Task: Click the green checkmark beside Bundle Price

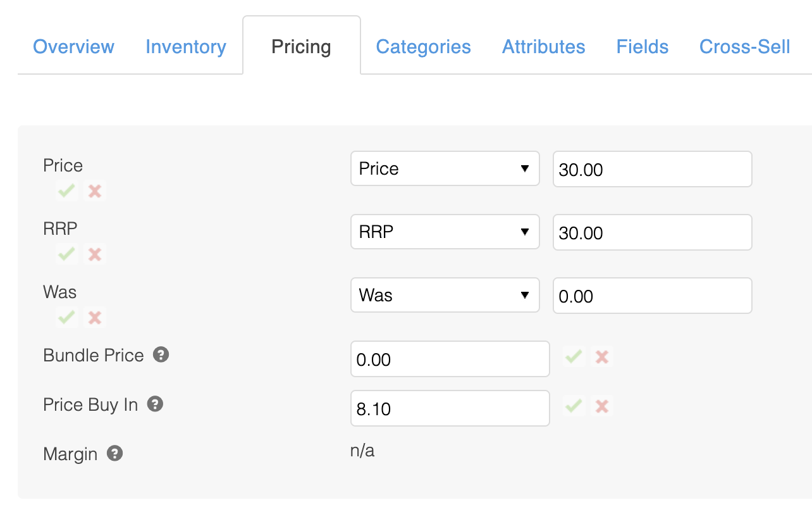Action: (x=574, y=357)
